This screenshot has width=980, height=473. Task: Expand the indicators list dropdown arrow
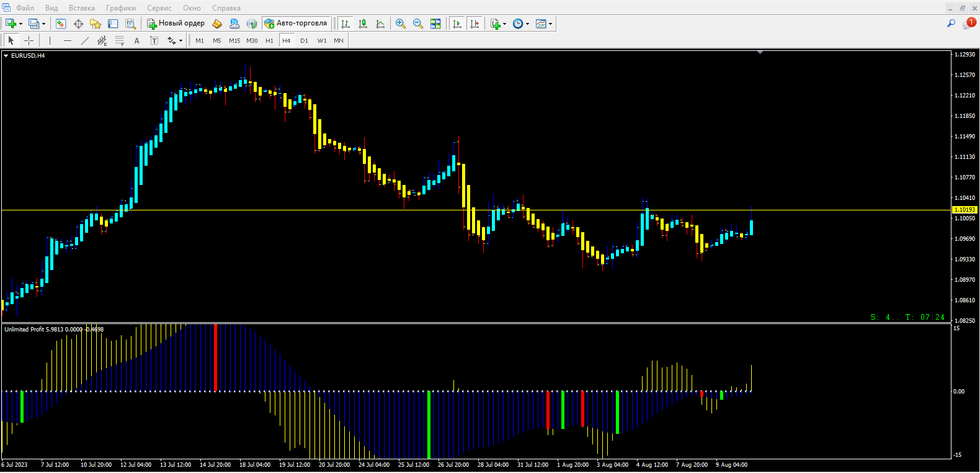(504, 24)
